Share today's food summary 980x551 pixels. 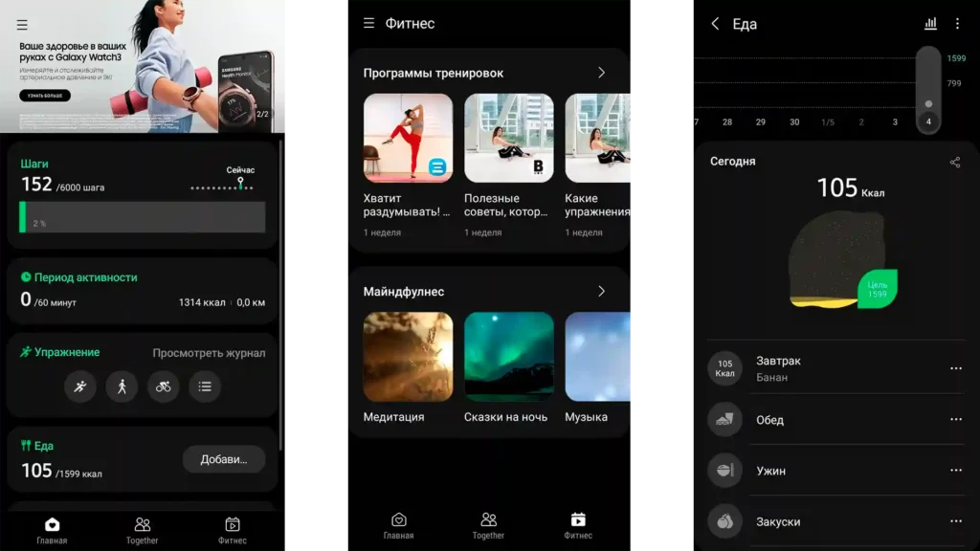click(x=955, y=163)
